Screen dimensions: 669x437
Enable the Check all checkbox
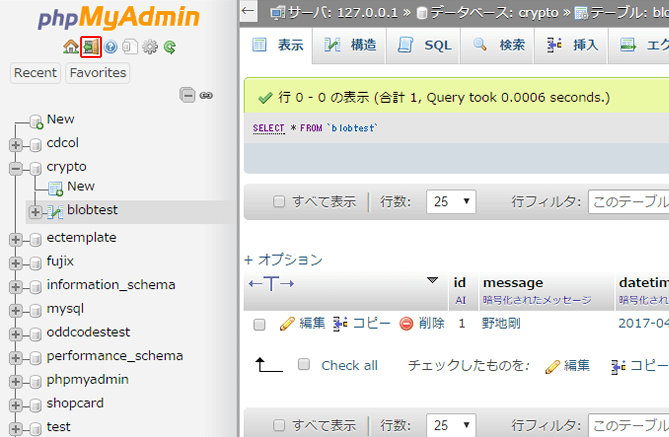click(x=304, y=365)
